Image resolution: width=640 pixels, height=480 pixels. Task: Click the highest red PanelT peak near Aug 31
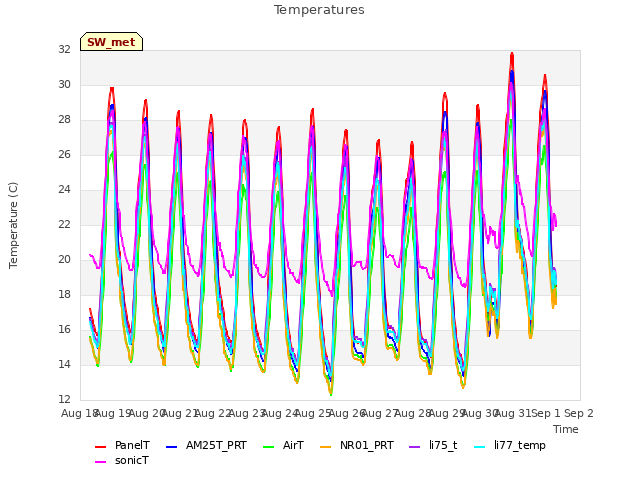512,54
